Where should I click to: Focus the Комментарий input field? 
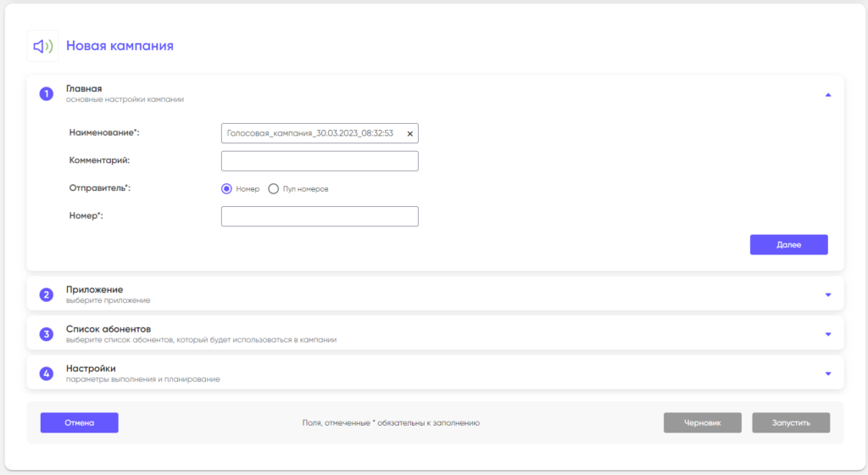320,161
